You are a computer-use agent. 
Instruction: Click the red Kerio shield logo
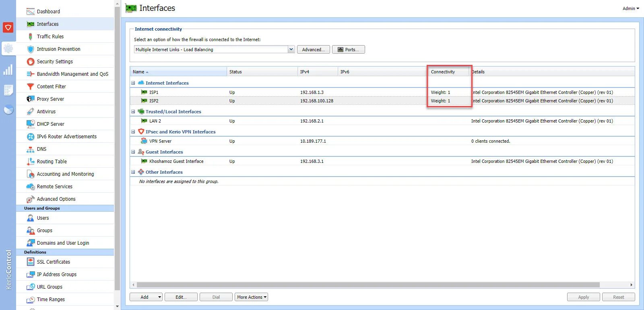[x=8, y=27]
